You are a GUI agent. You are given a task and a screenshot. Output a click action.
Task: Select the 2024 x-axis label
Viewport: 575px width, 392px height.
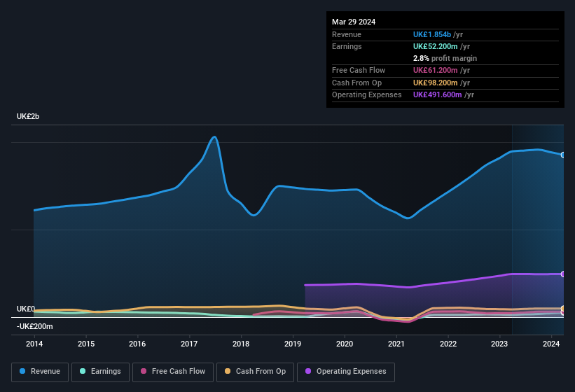click(x=551, y=344)
